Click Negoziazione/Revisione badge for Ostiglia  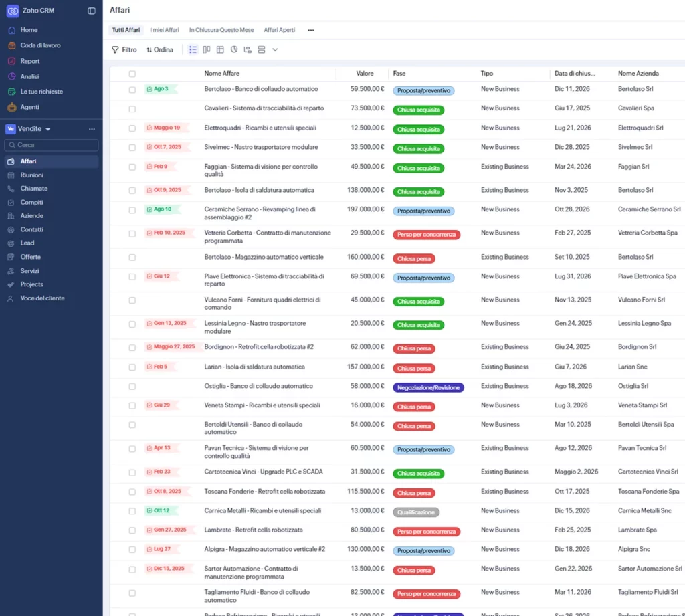(x=428, y=387)
